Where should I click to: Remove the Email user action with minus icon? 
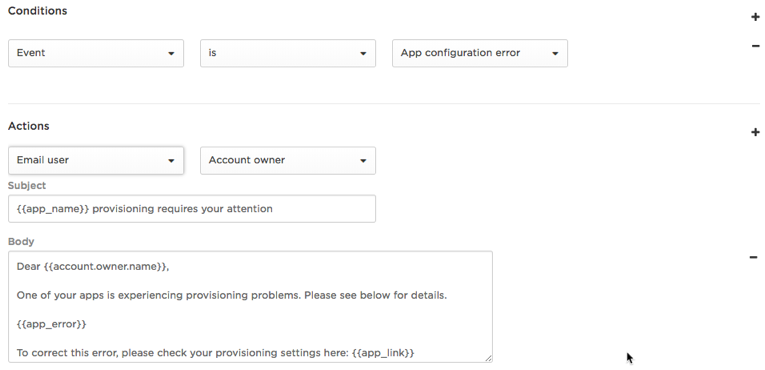pos(753,257)
